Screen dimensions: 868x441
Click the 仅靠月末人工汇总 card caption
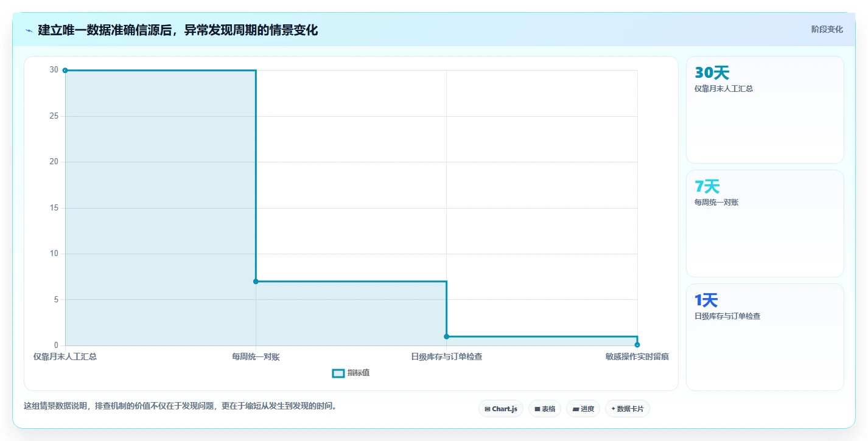[x=724, y=88]
